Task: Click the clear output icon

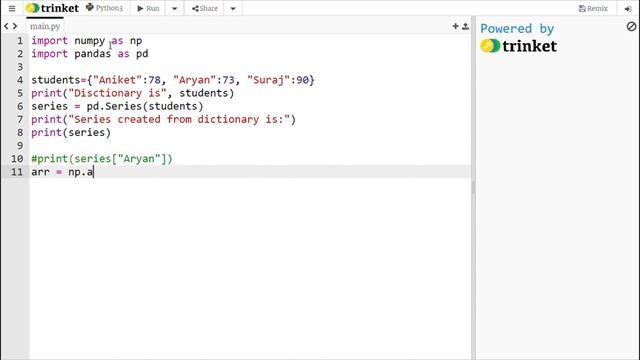Action: point(631,27)
